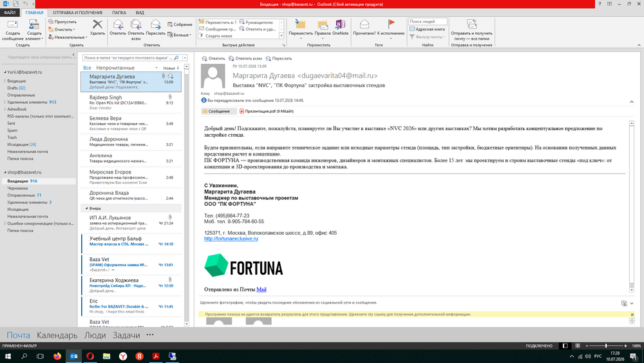Open Rajdeep Singh email in list
Viewport: 644px width, 363px height.
(131, 103)
